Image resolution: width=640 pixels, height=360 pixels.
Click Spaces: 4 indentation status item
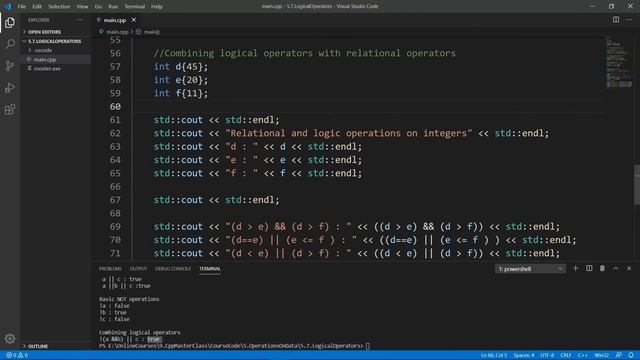tap(524, 355)
